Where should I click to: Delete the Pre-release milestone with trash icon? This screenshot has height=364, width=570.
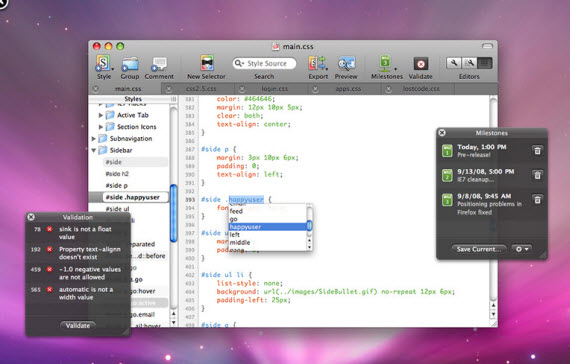(537, 151)
